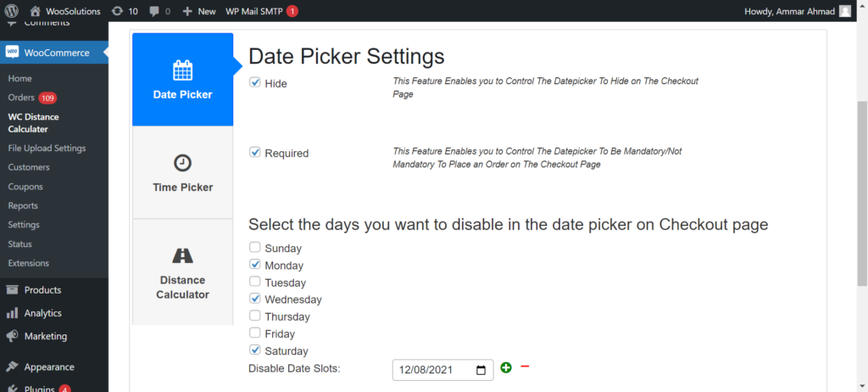This screenshot has width=868, height=392.
Task: Toggle the Required checkbox
Action: [x=254, y=153]
